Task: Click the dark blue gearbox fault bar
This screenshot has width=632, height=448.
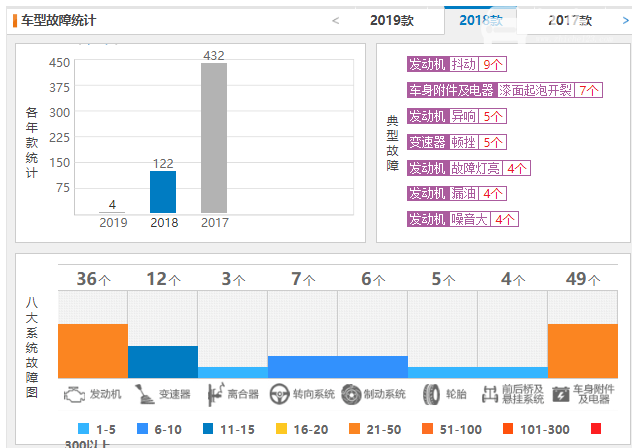Action: (163, 362)
